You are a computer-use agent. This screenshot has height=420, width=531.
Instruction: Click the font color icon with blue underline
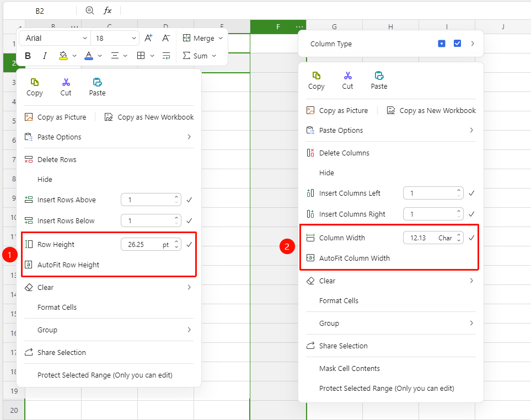tap(89, 56)
